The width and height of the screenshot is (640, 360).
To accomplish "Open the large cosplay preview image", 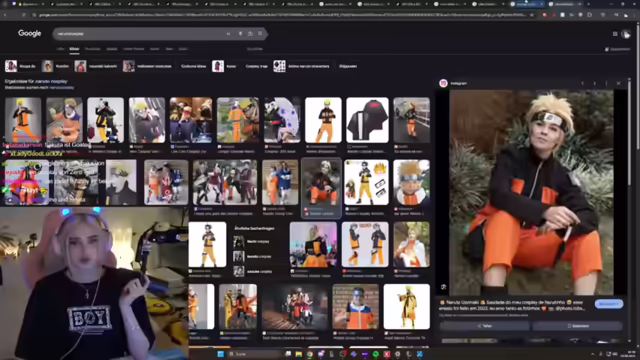I will coord(531,192).
